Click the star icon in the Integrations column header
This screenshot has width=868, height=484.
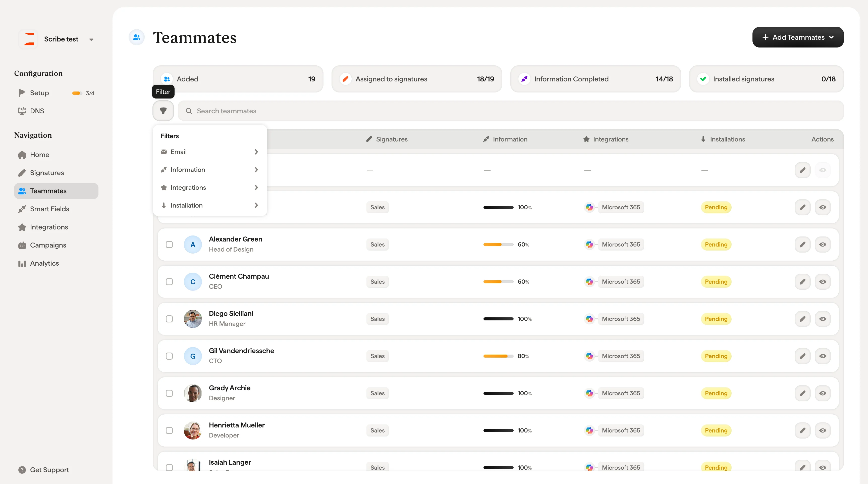point(586,139)
